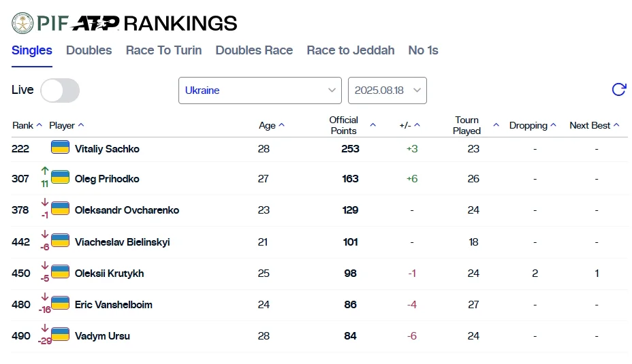Sort by Official Points arrow
This screenshot has height=364, width=632.
(373, 125)
